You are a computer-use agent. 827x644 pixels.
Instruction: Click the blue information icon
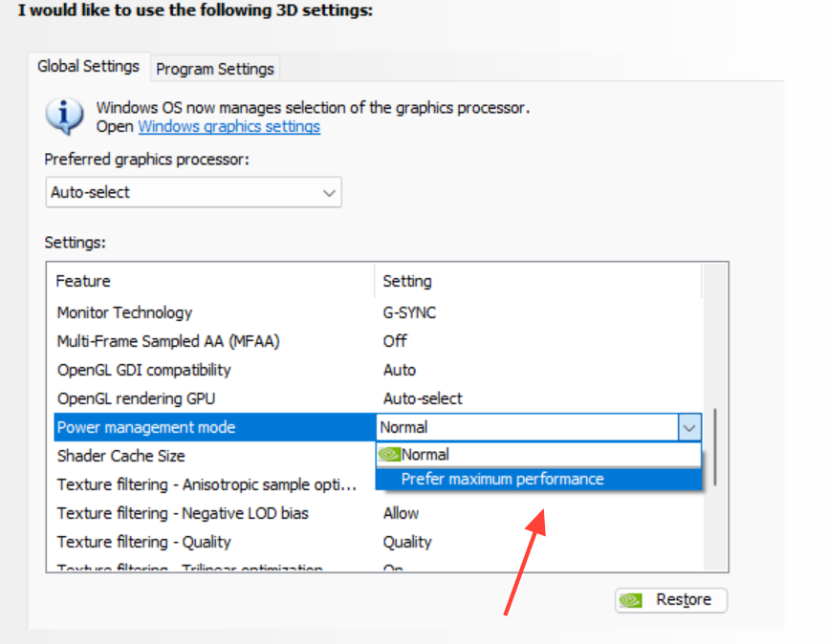64,116
